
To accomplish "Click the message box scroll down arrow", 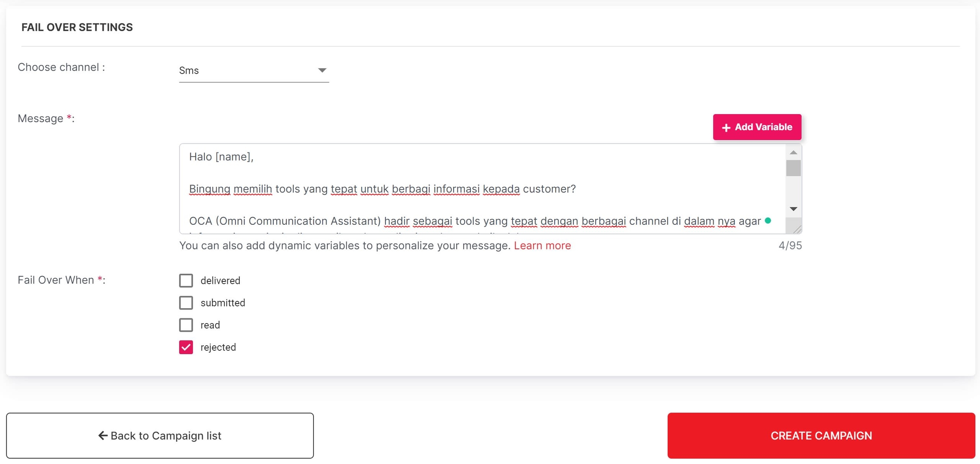I will 793,209.
